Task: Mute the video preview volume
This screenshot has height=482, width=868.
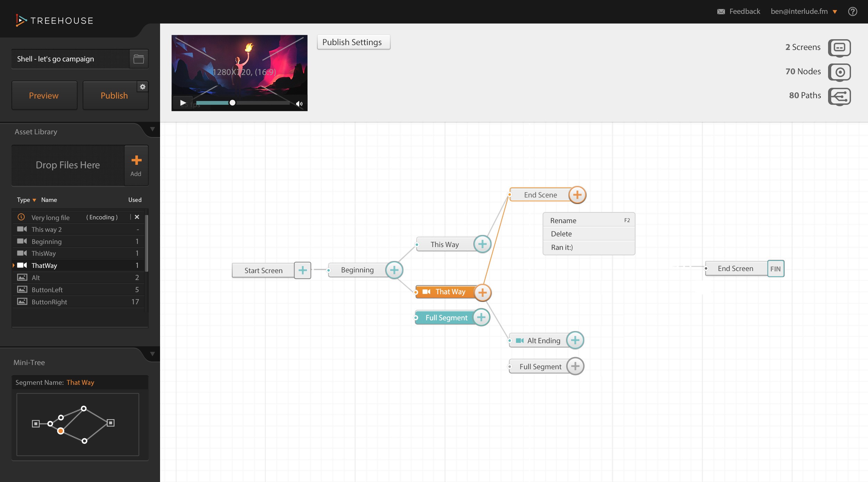Action: [x=299, y=103]
